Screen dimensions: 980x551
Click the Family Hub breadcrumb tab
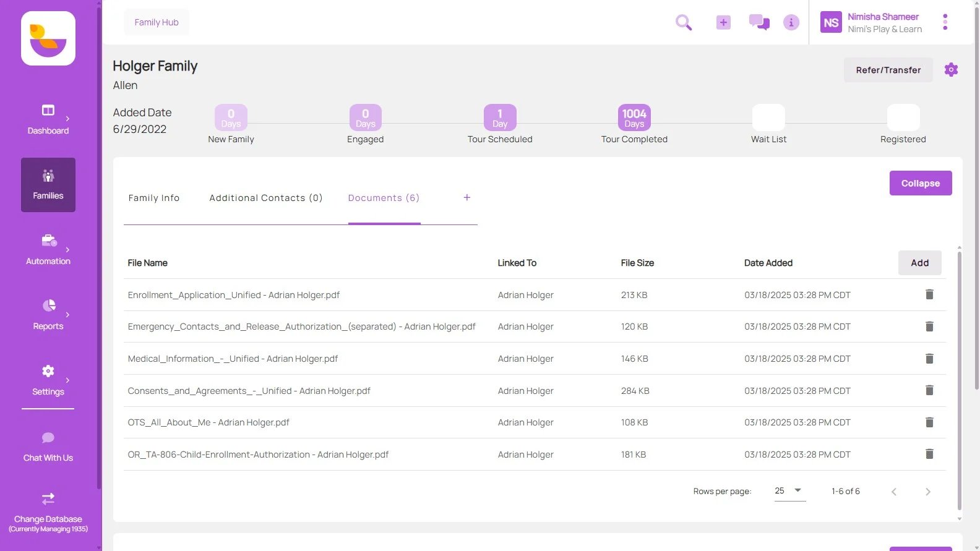click(x=157, y=22)
